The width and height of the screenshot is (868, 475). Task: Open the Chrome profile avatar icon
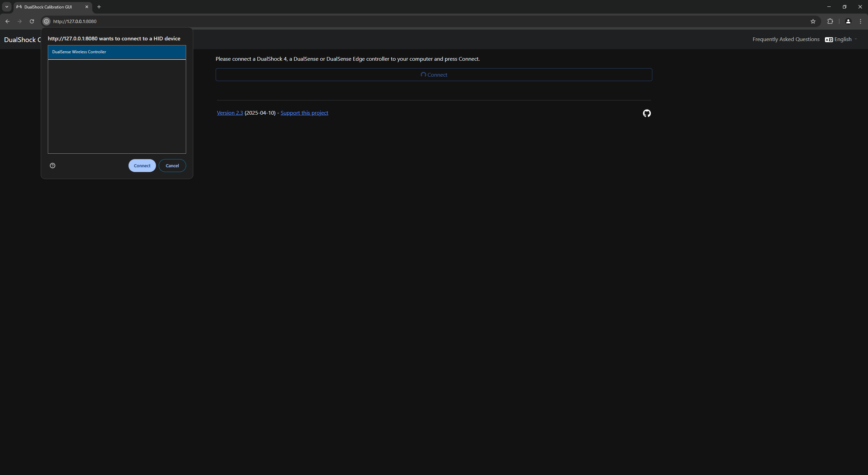848,21
